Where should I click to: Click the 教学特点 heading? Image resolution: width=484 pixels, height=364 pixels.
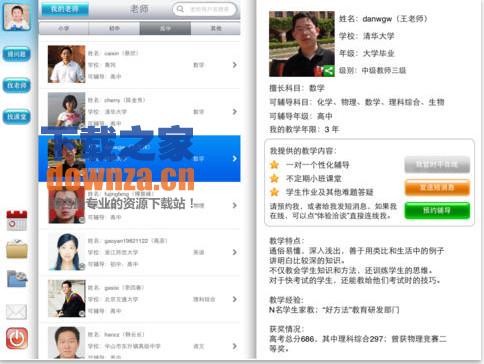(x=287, y=241)
